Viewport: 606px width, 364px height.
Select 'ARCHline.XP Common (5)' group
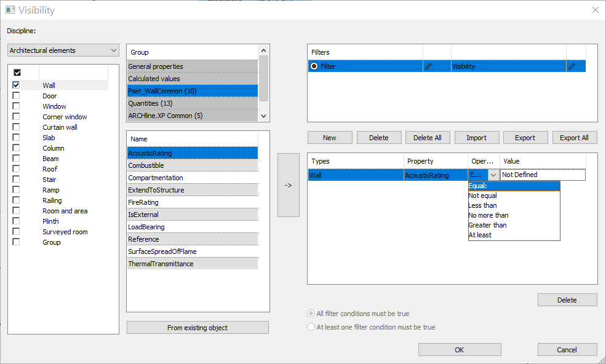[x=193, y=116]
